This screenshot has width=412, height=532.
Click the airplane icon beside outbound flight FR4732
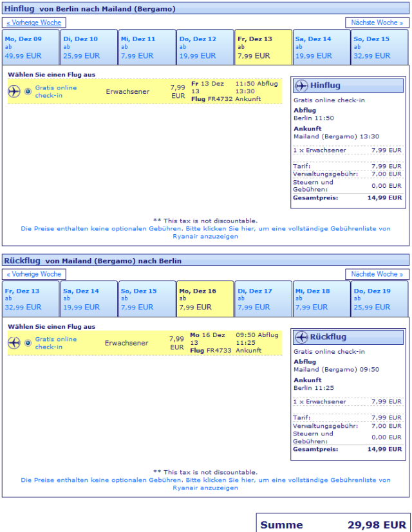pos(14,92)
